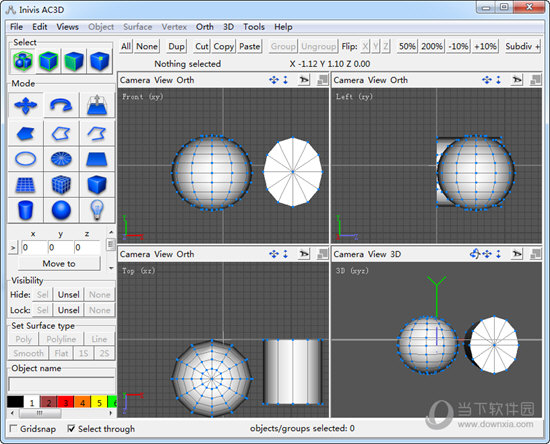
Task: Select the Rotate mode icon
Action: 61,105
